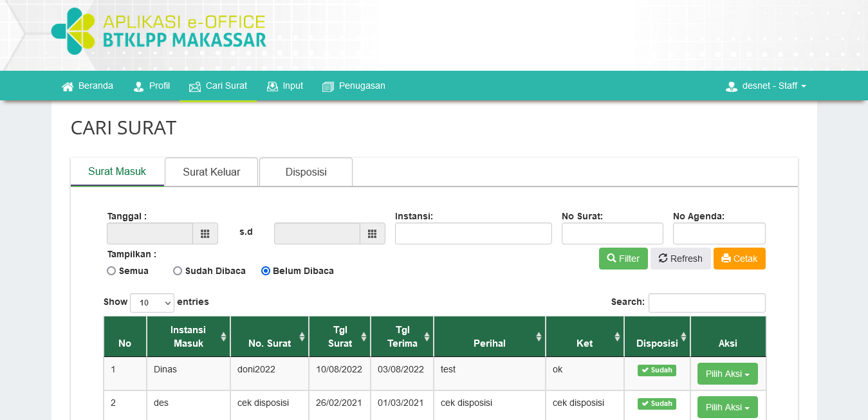Viewport: 868px width, 420px height.
Task: Open the desnet - Staff user menu
Action: pyautogui.click(x=766, y=86)
